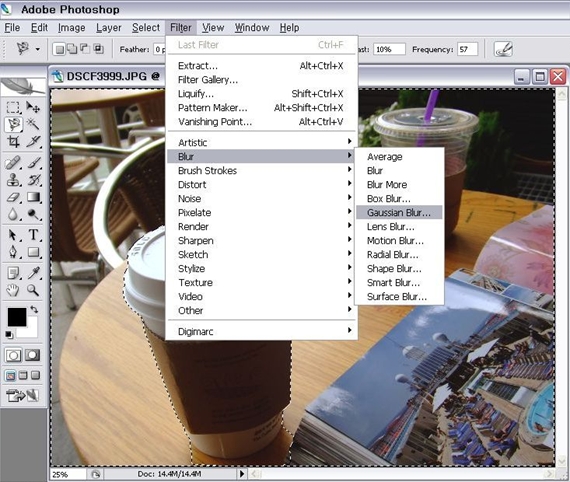The height and width of the screenshot is (482, 570).
Task: Select the Pen tool
Action: click(x=13, y=252)
